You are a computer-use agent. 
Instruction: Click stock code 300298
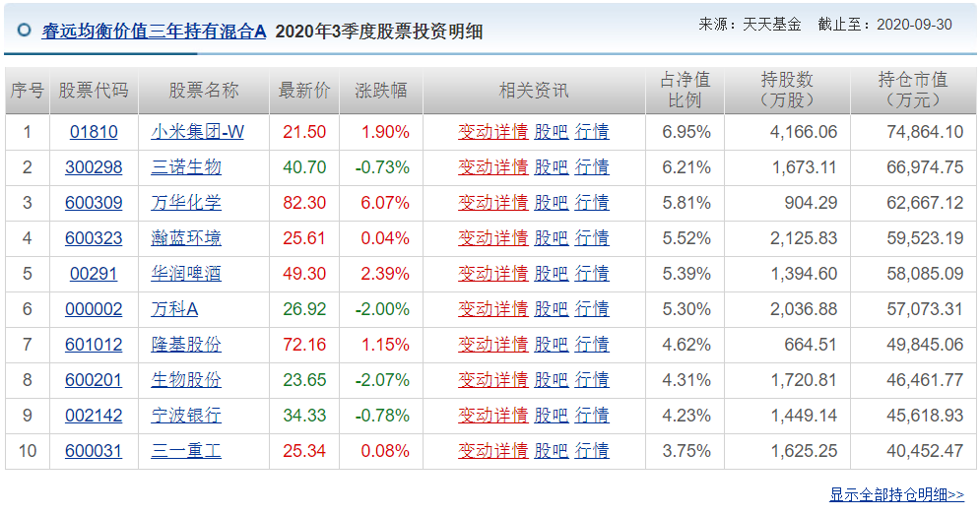click(x=94, y=167)
